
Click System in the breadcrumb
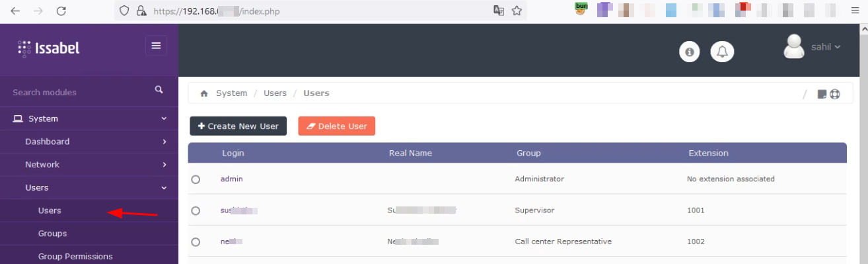[x=231, y=93]
